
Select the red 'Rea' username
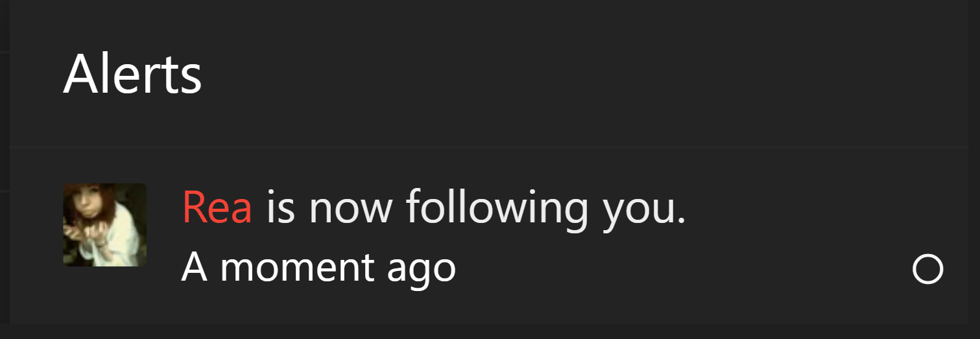click(x=217, y=208)
